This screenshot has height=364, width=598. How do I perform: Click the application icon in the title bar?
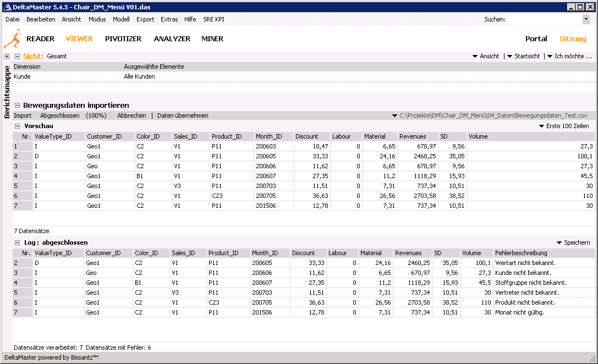pyautogui.click(x=8, y=7)
